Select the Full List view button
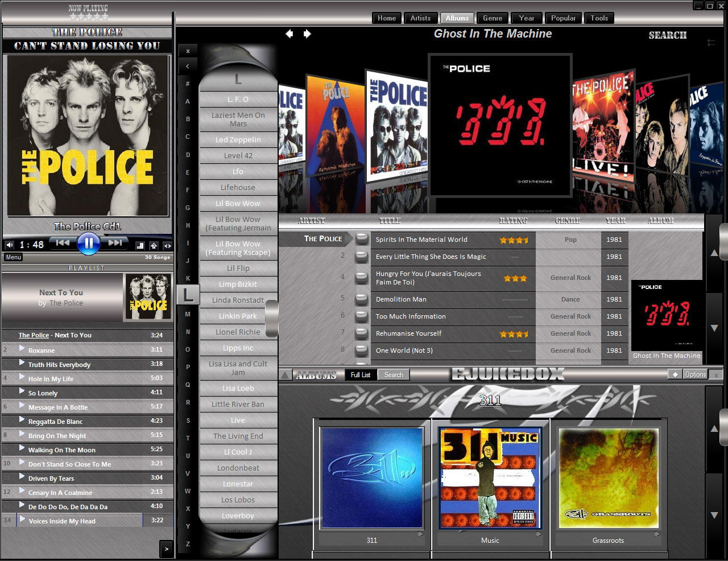Image resolution: width=728 pixels, height=561 pixels. pyautogui.click(x=361, y=375)
